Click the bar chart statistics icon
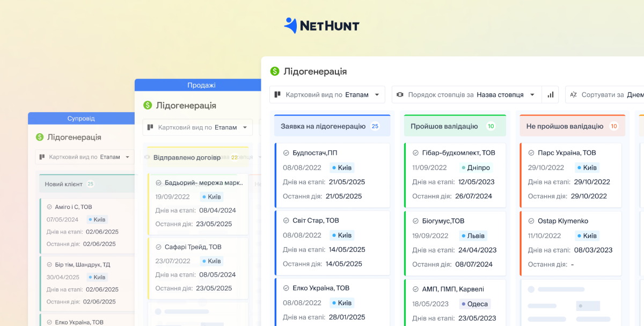Viewport: 644px width, 326px height. [550, 95]
